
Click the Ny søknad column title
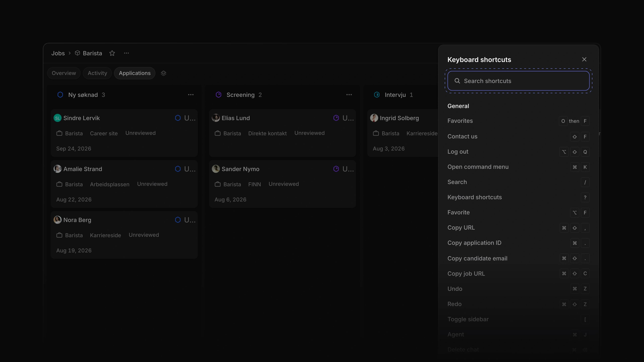(x=83, y=95)
